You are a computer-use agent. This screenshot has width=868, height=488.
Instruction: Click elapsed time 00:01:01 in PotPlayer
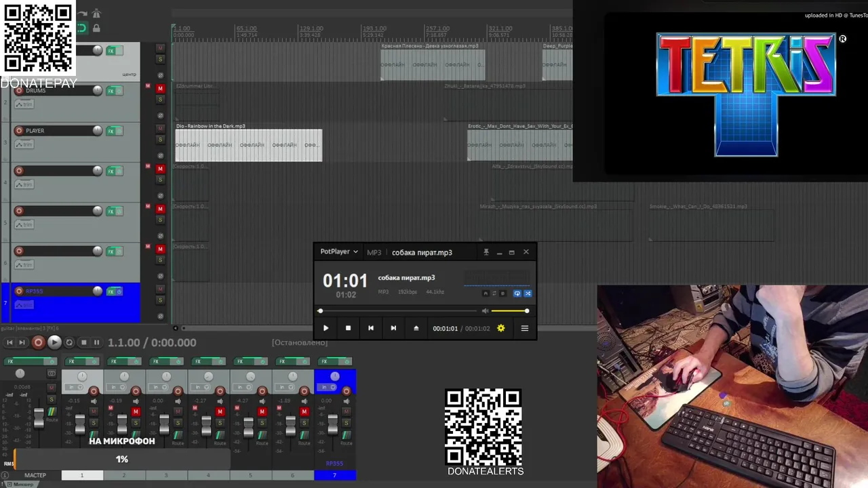tap(446, 329)
